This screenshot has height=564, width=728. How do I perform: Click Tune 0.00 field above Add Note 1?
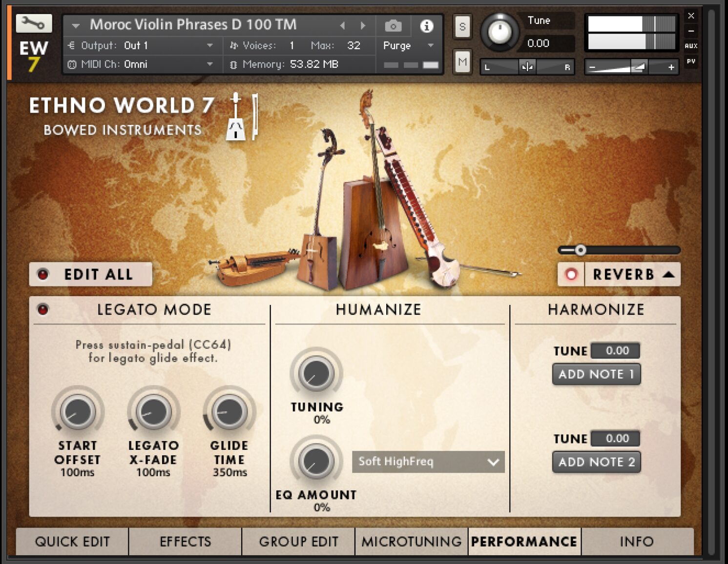click(615, 350)
